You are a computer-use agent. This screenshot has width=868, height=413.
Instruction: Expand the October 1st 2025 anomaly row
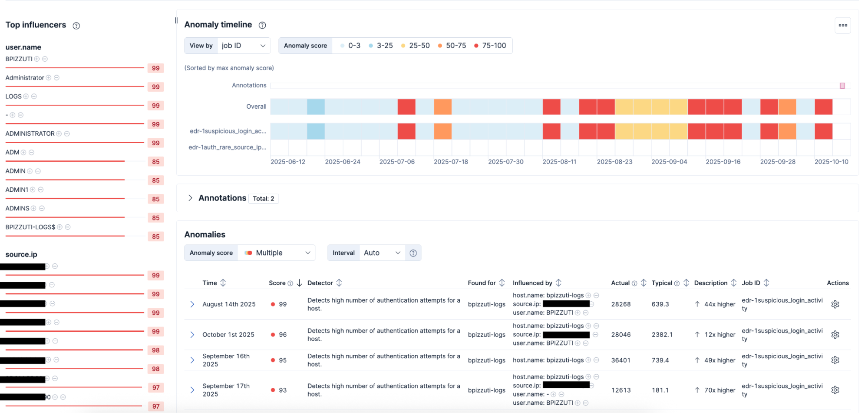pos(192,334)
